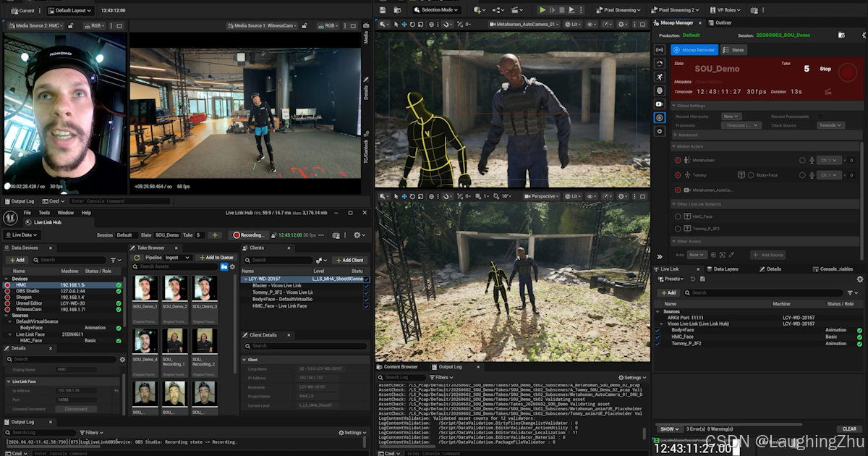The width and height of the screenshot is (868, 456).
Task: Toggle the Record Possessable checkbox
Action: 820,116
